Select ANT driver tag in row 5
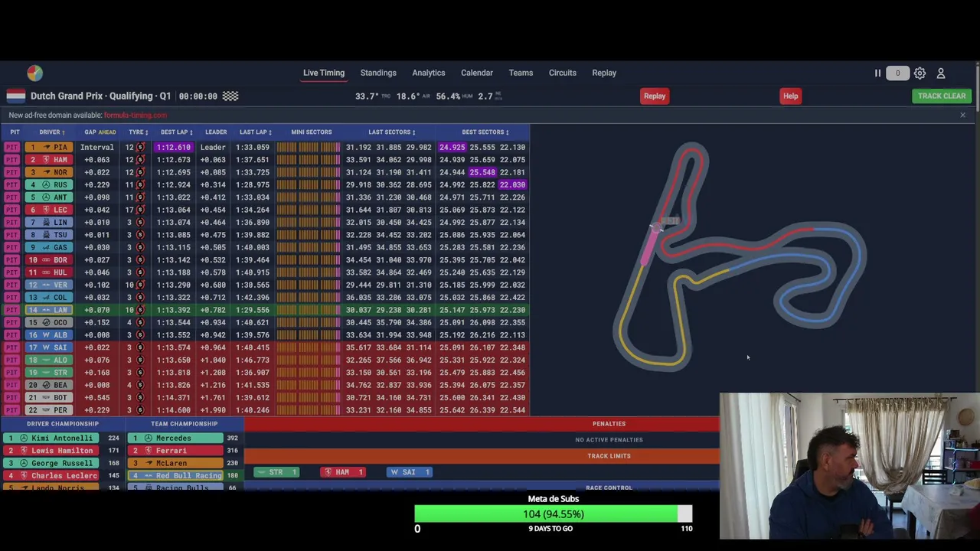 pos(50,197)
